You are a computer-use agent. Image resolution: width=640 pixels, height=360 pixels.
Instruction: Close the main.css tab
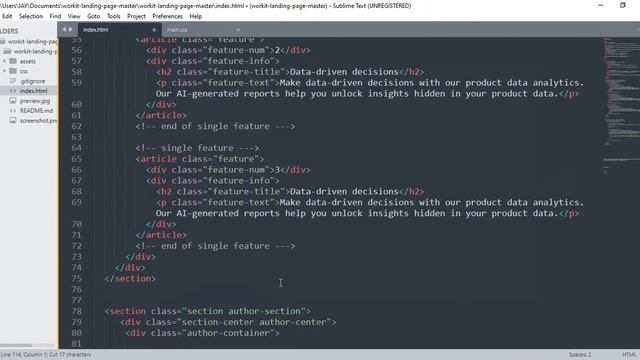click(x=238, y=30)
